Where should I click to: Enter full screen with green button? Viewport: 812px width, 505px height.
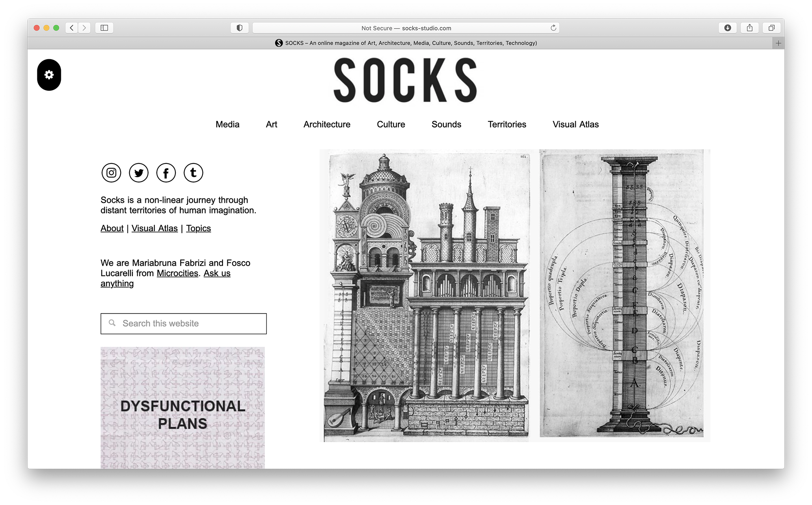(x=56, y=28)
